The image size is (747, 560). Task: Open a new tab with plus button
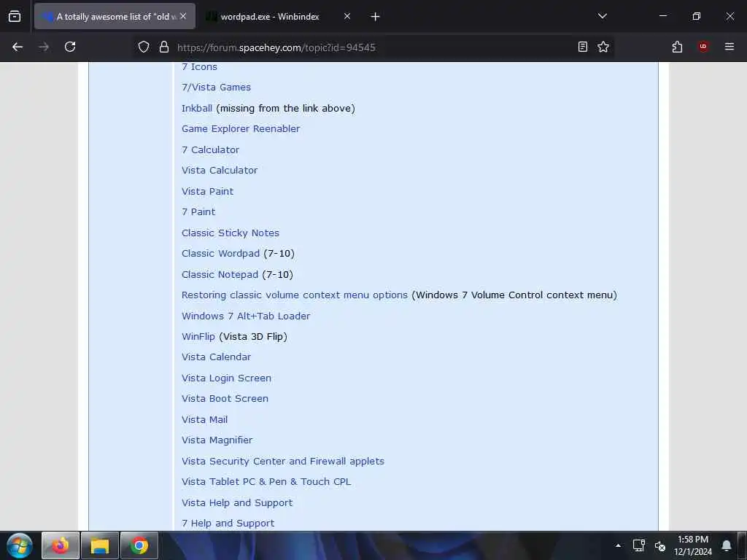[x=376, y=17]
